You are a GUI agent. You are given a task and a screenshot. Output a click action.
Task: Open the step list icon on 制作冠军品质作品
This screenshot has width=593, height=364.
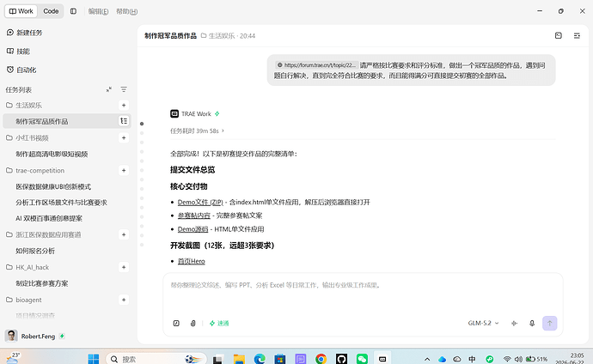[x=124, y=121]
